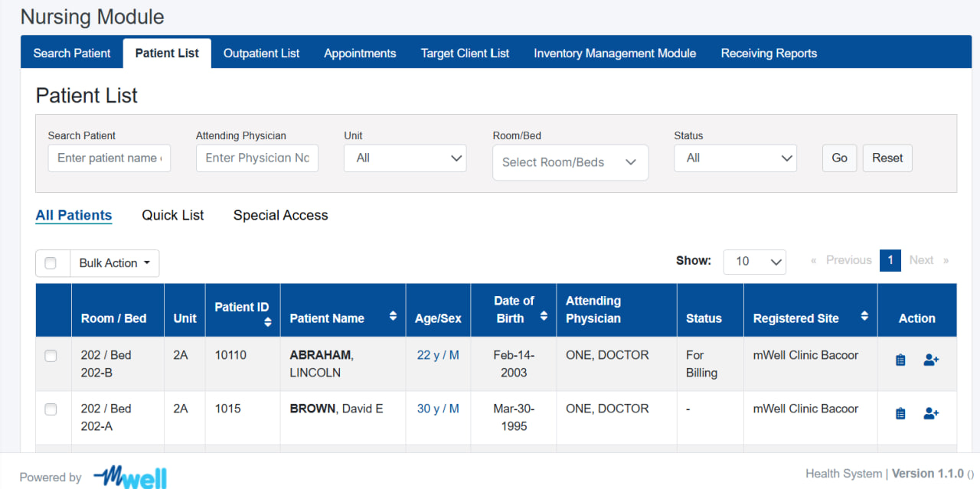Viewport: 980px width, 489px height.
Task: Sort table by Date of Birth arrows
Action: (544, 315)
